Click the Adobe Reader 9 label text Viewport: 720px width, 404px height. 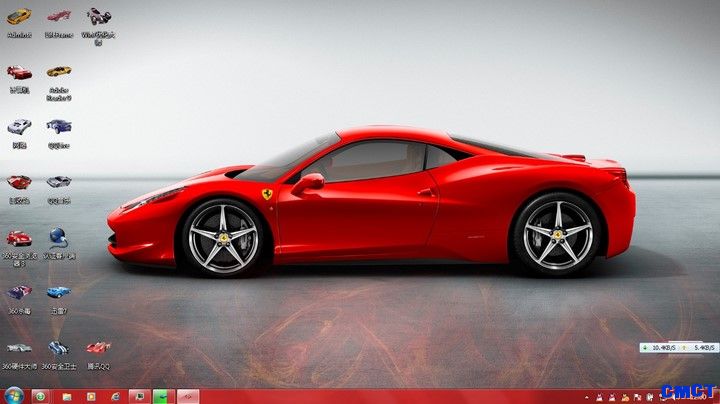point(59,94)
